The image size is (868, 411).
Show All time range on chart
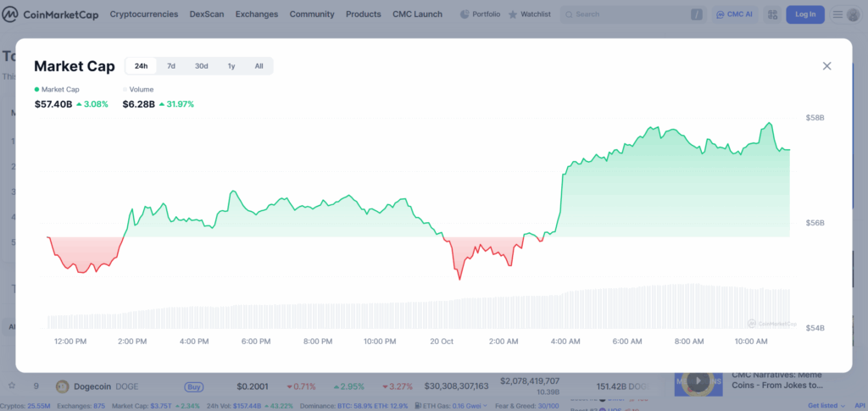point(259,66)
